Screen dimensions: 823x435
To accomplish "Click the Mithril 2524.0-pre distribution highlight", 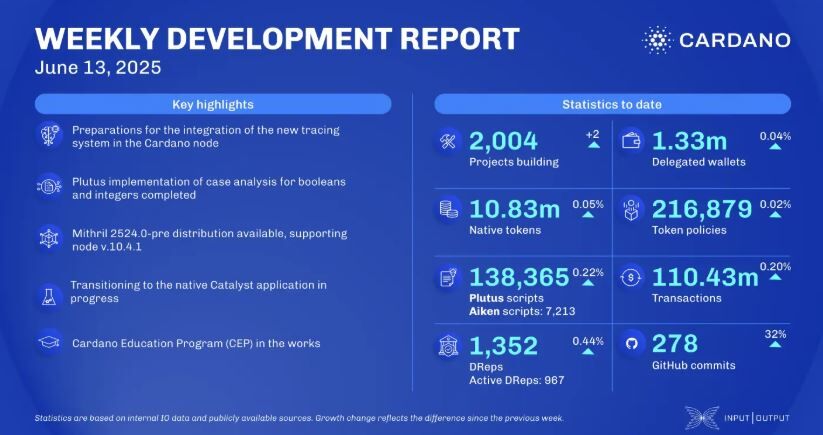I will pyautogui.click(x=209, y=239).
